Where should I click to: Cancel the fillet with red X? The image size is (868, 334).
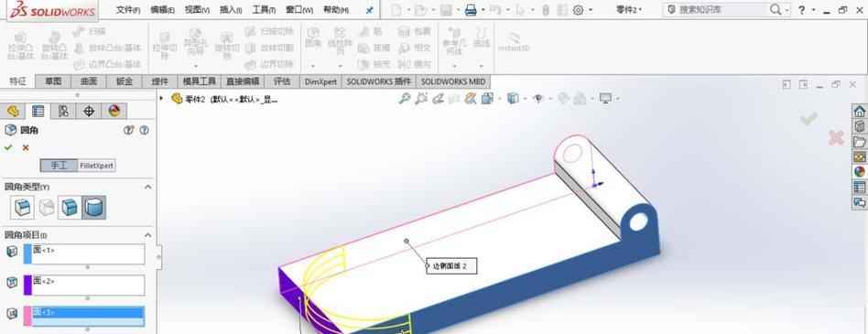click(x=26, y=147)
